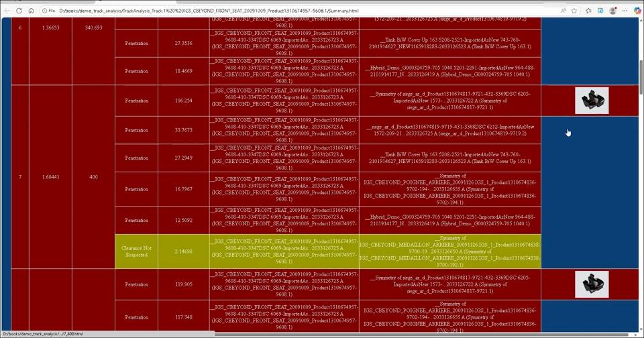Select the clearance value 2.14698
The width and height of the screenshot is (644, 338).
[x=183, y=251]
